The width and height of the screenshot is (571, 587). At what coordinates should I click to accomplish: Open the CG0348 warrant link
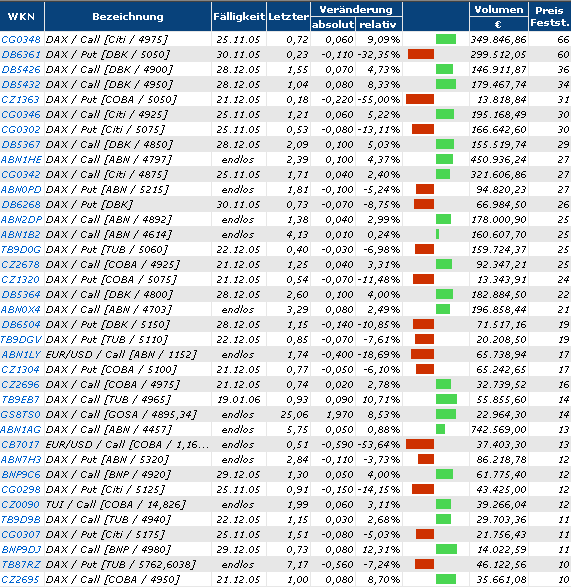(21, 39)
